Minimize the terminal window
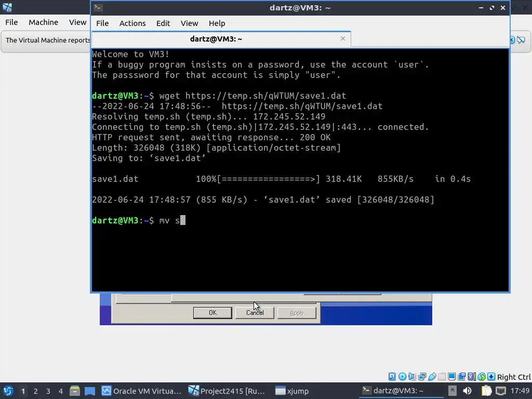This screenshot has height=399, width=532. click(481, 7)
